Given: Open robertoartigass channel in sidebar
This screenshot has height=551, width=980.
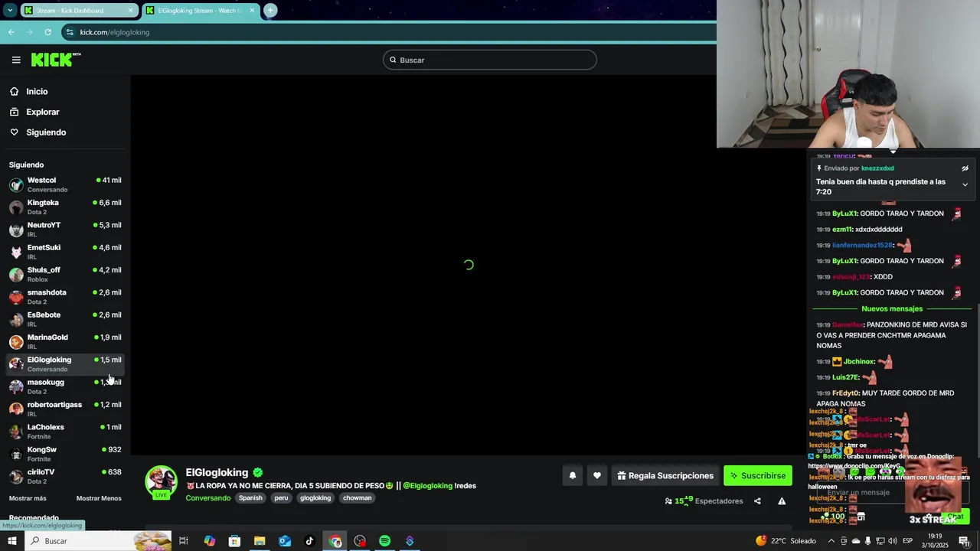Looking at the screenshot, I should (65, 409).
